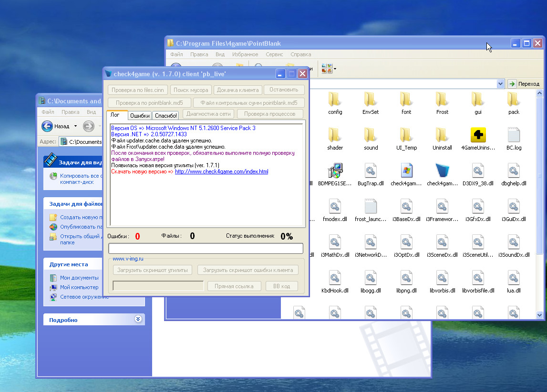Select fmodex.dll file
The width and height of the screenshot is (547, 392).
point(335,210)
